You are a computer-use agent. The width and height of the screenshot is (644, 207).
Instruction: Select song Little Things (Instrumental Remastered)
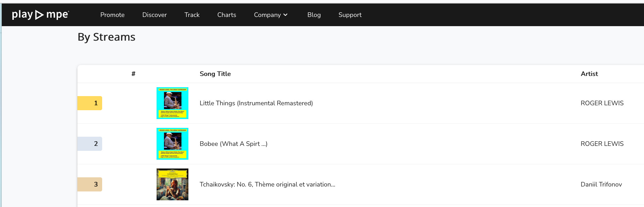point(256,103)
